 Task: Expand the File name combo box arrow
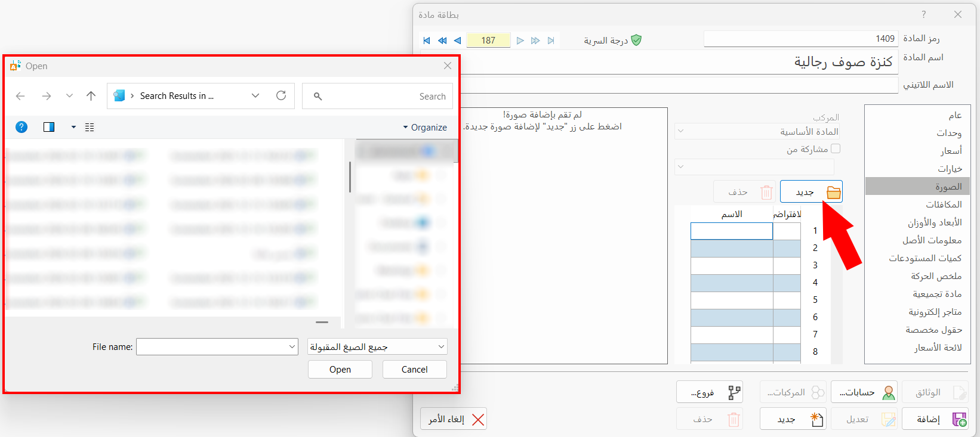point(292,346)
